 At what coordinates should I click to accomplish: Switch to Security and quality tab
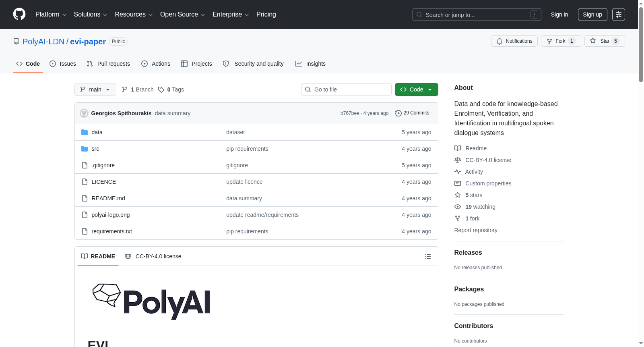pos(253,64)
